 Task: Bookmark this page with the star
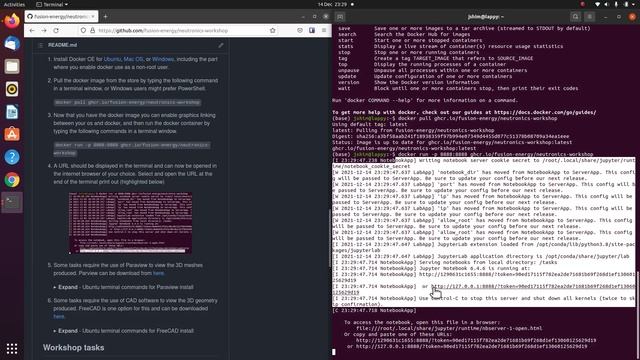(273, 31)
